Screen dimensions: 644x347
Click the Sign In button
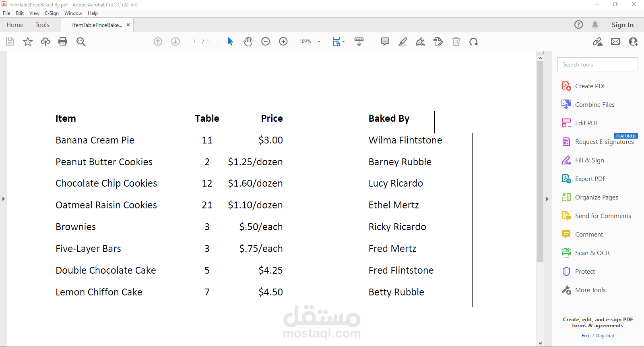[x=622, y=25]
